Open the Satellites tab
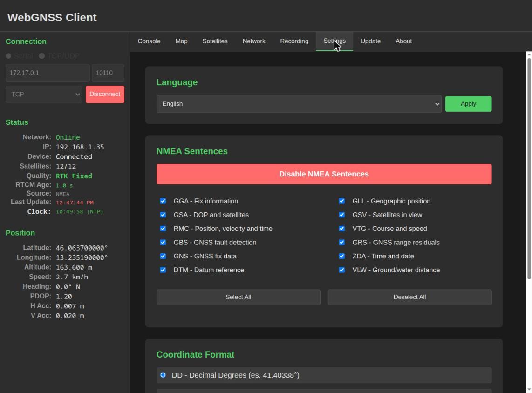Screen dimensions: 532x393 (x=215, y=41)
